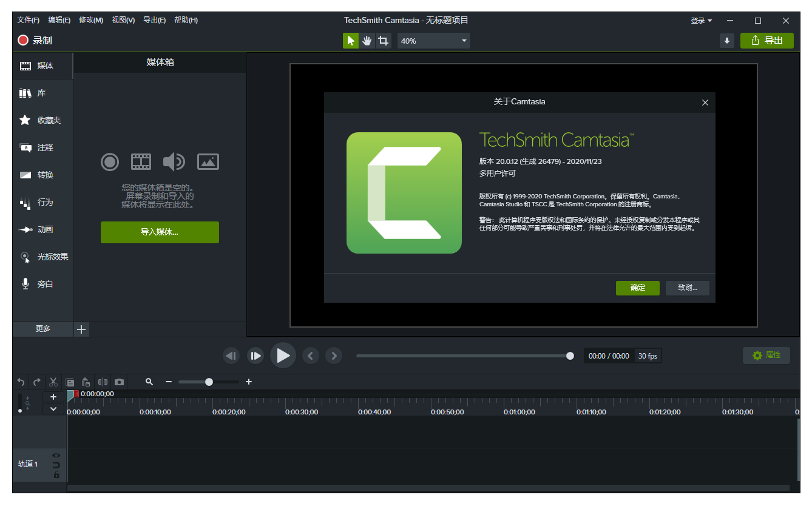Click the camera snapshot icon
812x506 pixels.
tap(120, 382)
